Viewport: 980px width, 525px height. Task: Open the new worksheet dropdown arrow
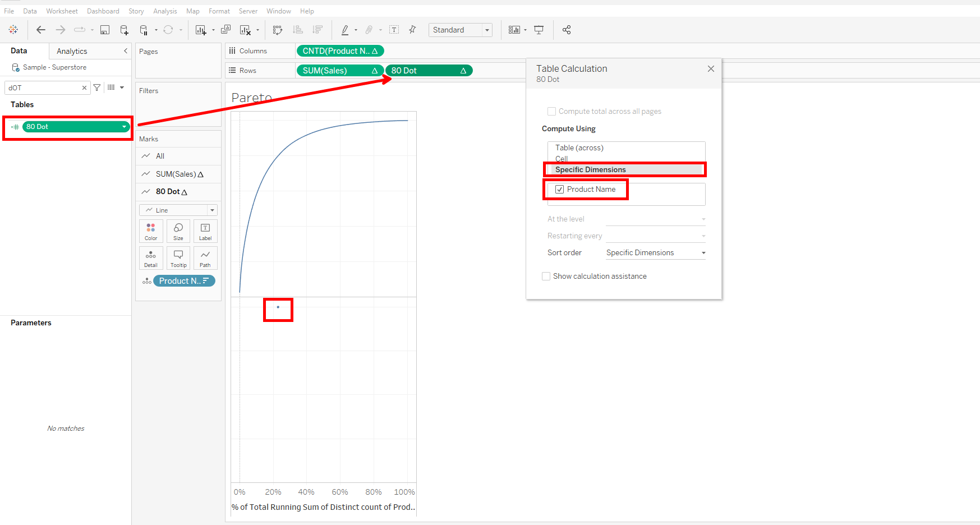[x=213, y=30]
